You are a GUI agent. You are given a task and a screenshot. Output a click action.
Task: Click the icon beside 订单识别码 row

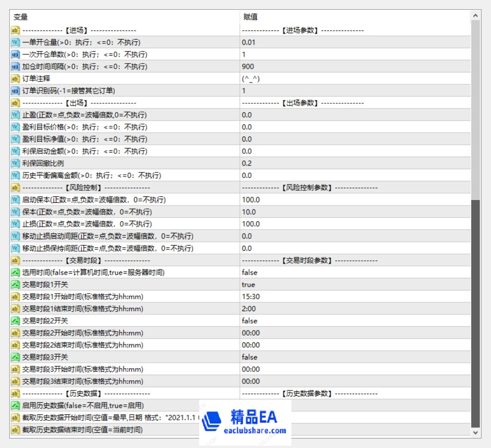15,91
